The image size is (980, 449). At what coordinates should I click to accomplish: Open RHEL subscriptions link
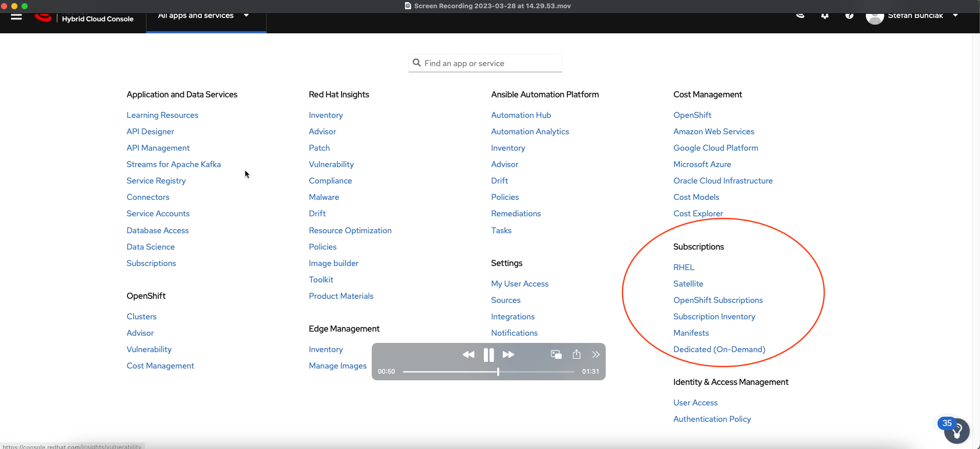(x=684, y=268)
